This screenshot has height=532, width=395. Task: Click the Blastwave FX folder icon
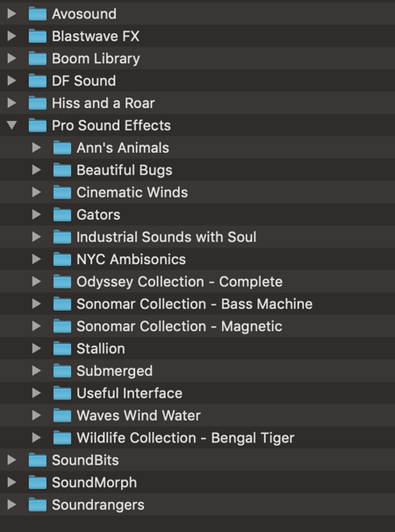[38, 36]
